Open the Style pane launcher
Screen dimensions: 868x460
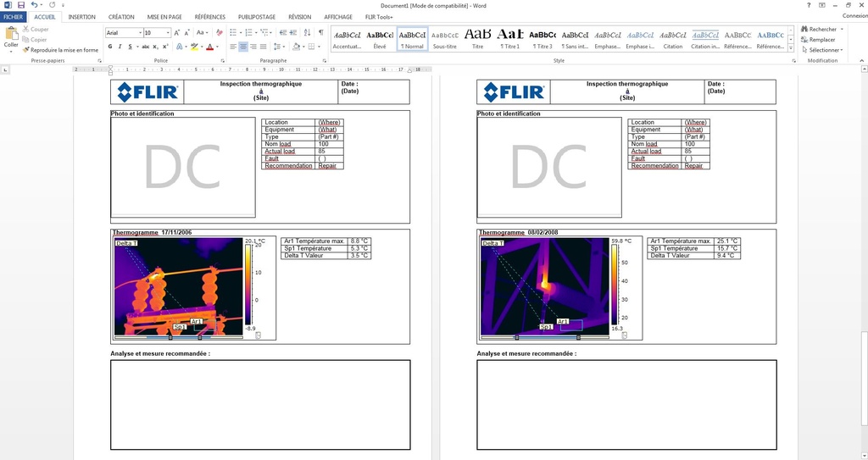pos(793,61)
